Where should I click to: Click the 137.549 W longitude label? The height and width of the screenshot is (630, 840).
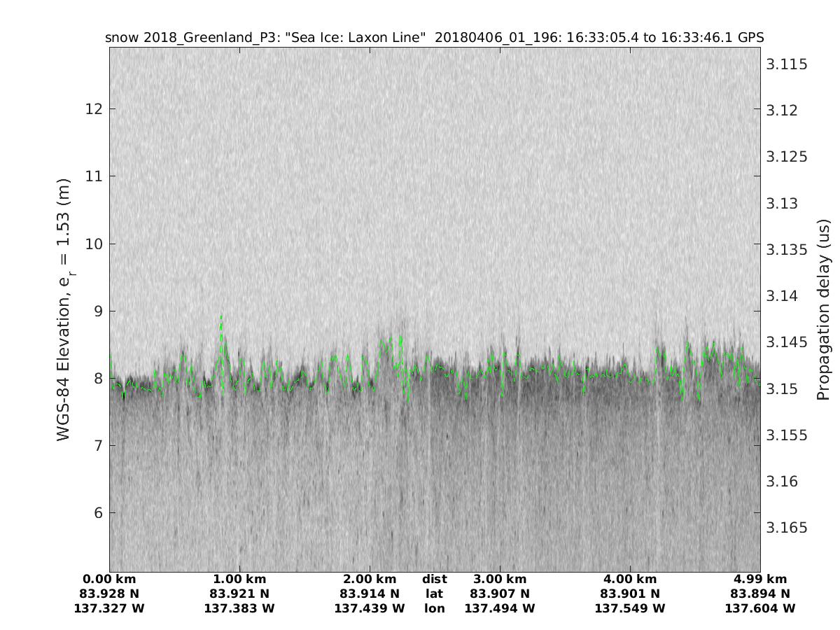[630, 608]
